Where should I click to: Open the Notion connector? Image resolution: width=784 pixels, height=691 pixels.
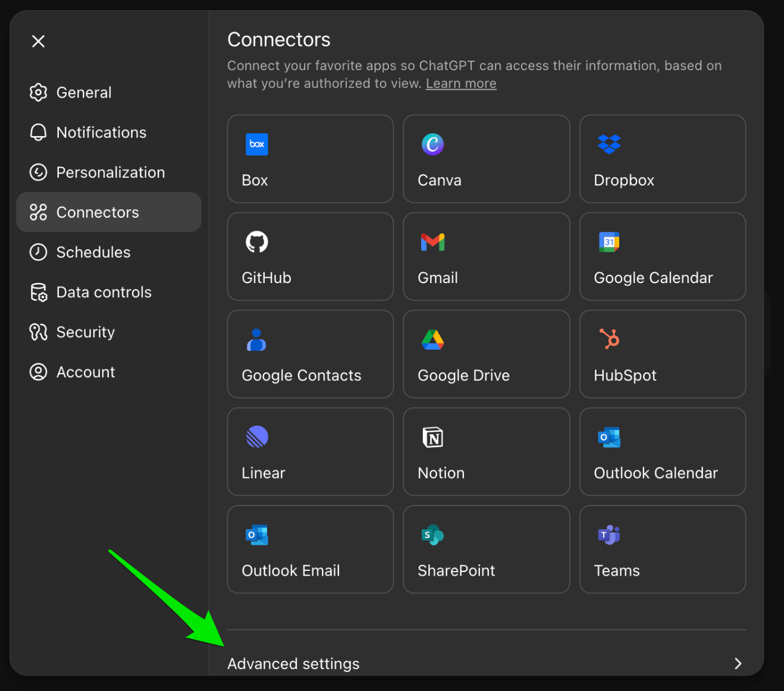(x=486, y=451)
